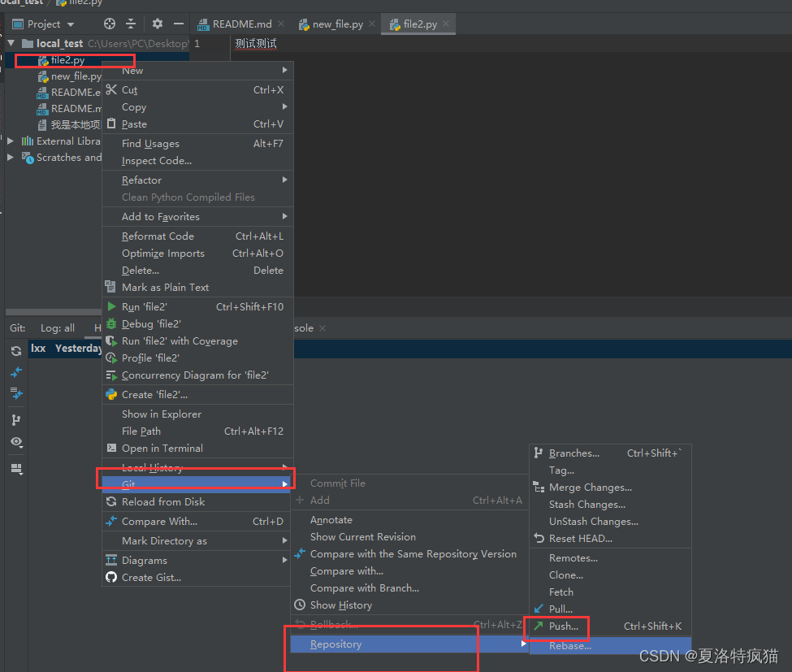The image size is (792, 672).
Task: Click the branch icon in Git sidebar
Action: 16,420
